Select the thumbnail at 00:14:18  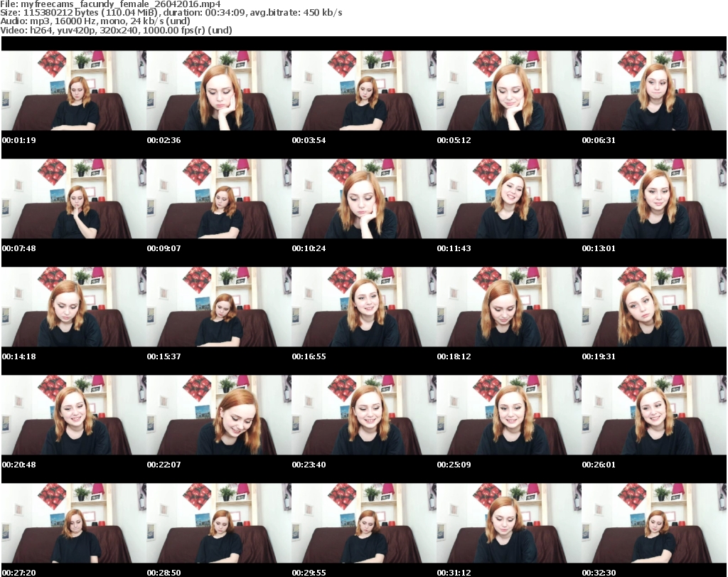coord(74,307)
